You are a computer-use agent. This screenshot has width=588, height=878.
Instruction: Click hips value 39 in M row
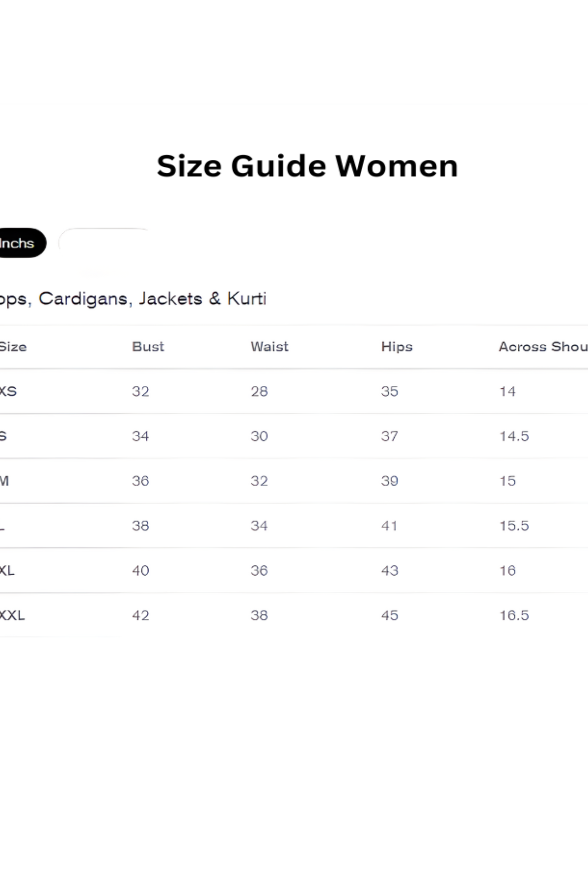[x=389, y=481]
